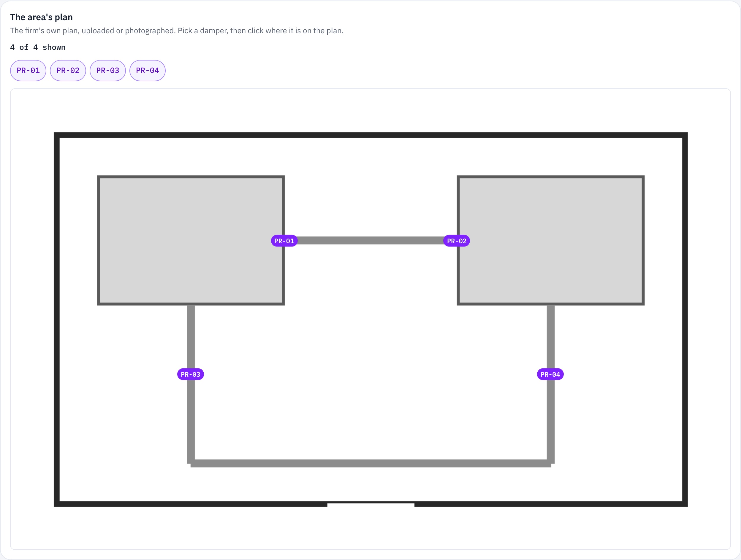Click the "4 of 4 shown" count text

tap(38, 47)
